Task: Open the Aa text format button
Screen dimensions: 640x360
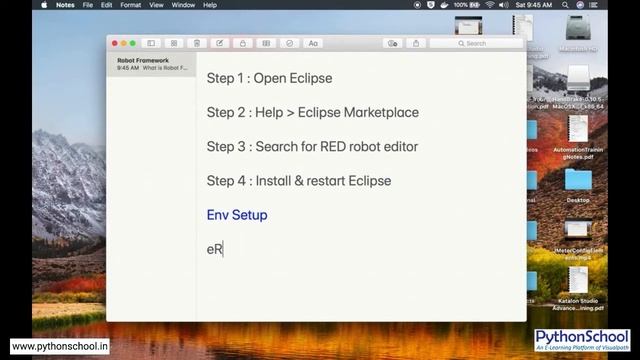Action: coord(313,43)
